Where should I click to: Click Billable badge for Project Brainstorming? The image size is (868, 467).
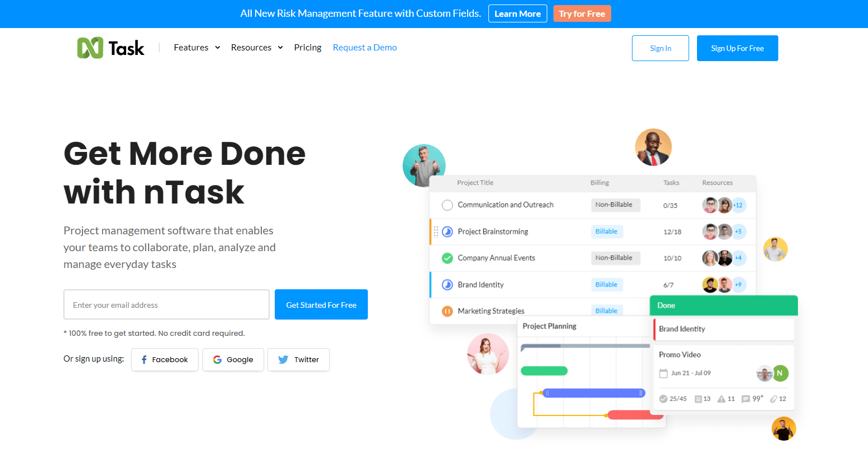point(607,232)
